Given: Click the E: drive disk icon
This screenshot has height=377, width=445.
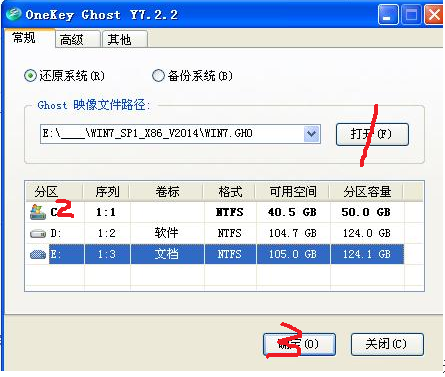Looking at the screenshot, I should (x=38, y=255).
